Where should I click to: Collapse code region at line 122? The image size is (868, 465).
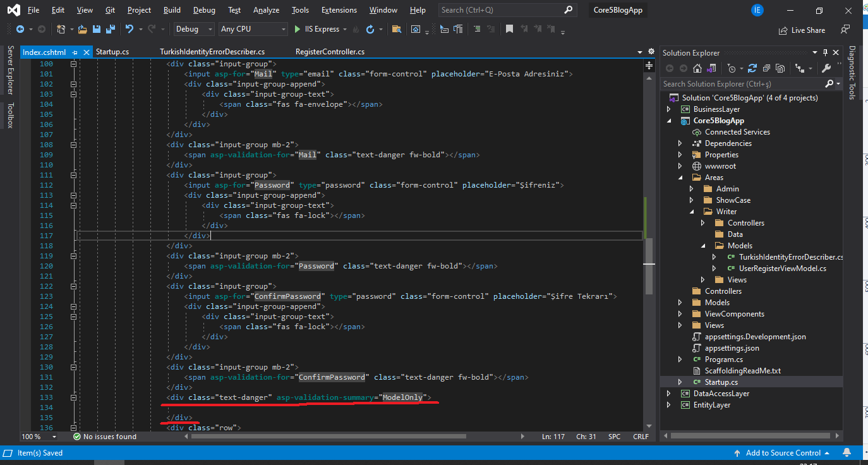[x=74, y=286]
